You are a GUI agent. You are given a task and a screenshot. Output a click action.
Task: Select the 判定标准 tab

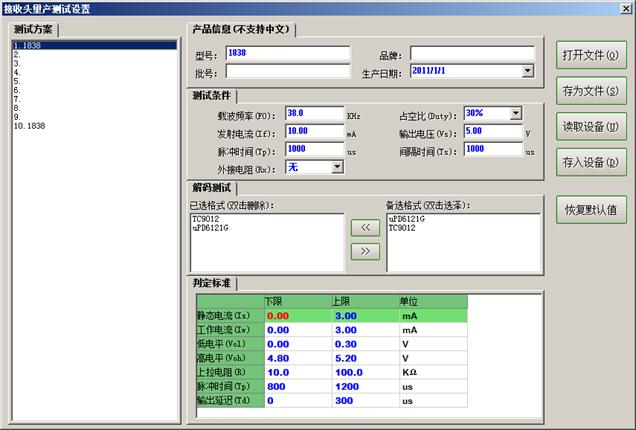212,282
